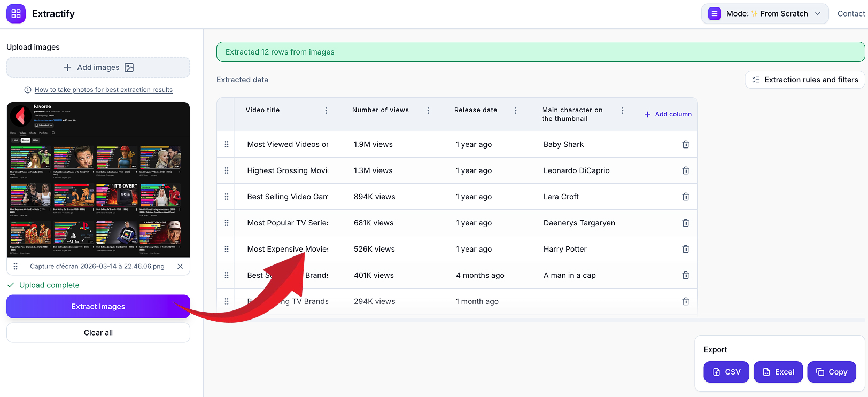Open the Contact menu item
The width and height of the screenshot is (868, 397).
point(851,14)
